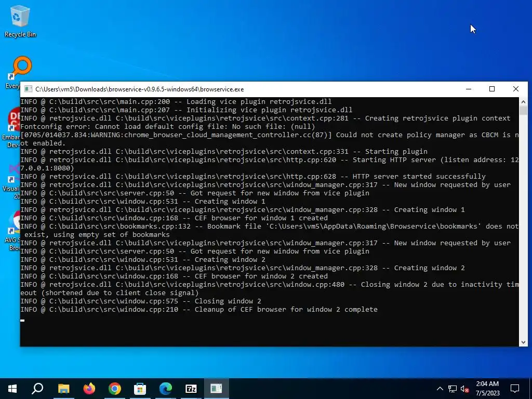The height and width of the screenshot is (399, 532).
Task: Click the console scrollbar down arrow
Action: coord(523,342)
